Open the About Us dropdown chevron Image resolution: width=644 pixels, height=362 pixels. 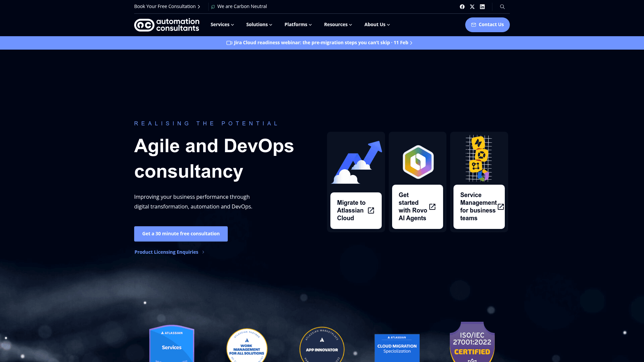(x=388, y=24)
